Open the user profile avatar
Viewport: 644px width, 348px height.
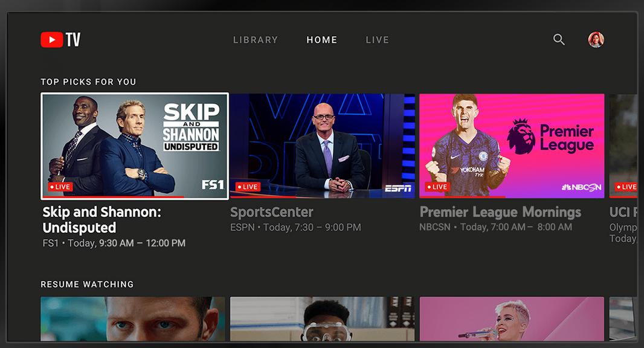pos(596,40)
